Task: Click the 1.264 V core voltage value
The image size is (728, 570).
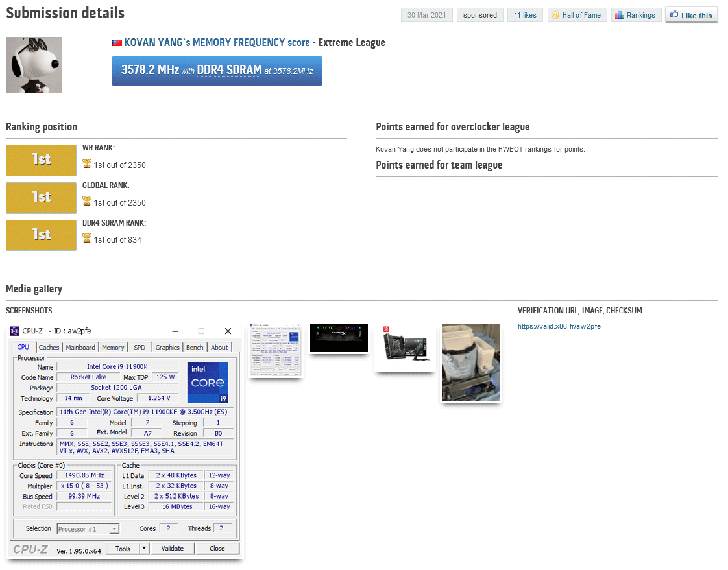Action: pos(159,398)
